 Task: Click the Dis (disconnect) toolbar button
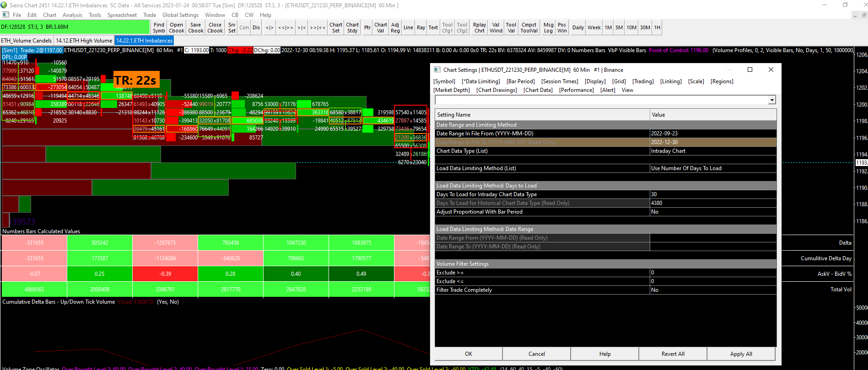tap(256, 27)
